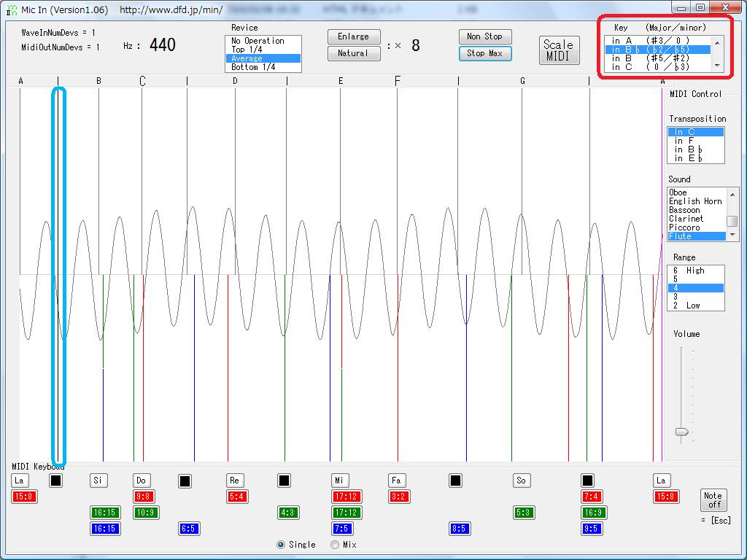The height and width of the screenshot is (560, 747).
Task: Click the 'Re' MIDI key
Action: (x=234, y=480)
